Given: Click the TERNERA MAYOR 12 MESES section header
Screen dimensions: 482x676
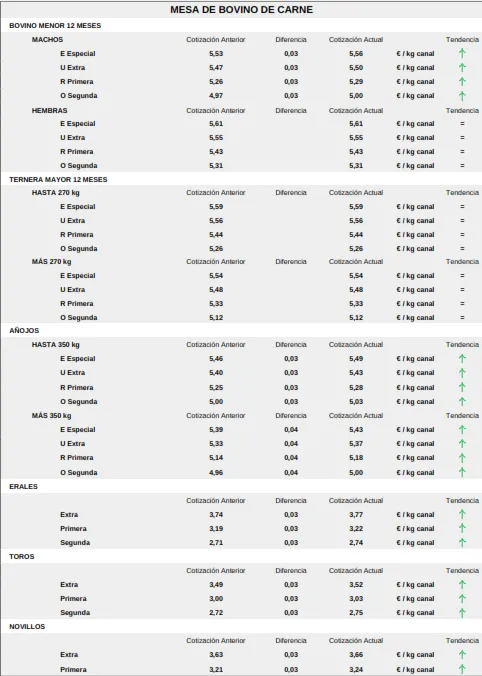Looking at the screenshot, I should click(58, 180).
